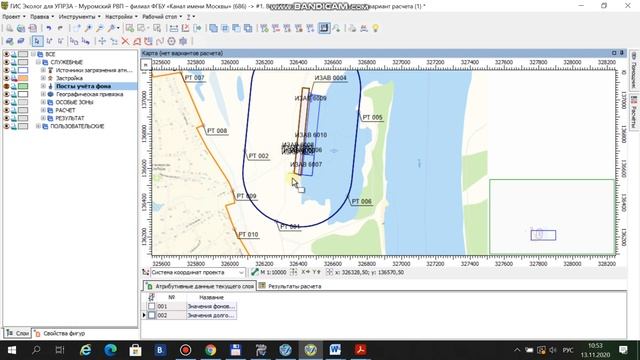The image size is (640, 360).
Task: Switch to Слои tab
Action: (18, 333)
